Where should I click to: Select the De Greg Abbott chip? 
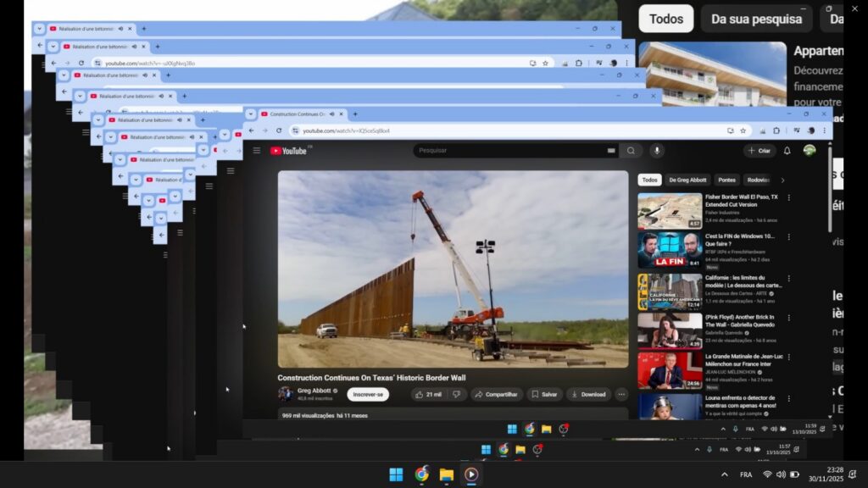pyautogui.click(x=689, y=180)
